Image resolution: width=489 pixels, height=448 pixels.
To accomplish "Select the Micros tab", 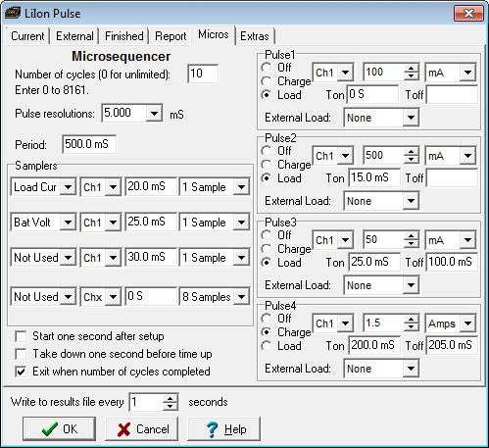I will tap(214, 34).
